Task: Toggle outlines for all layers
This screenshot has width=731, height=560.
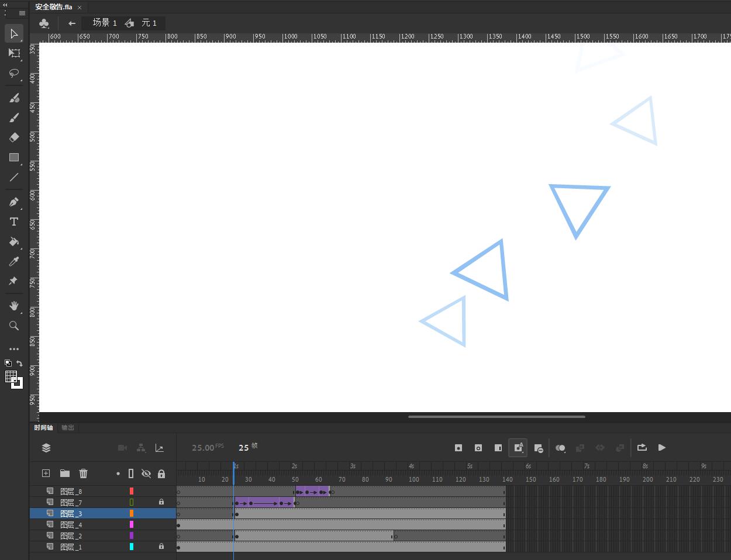Action: [131, 473]
